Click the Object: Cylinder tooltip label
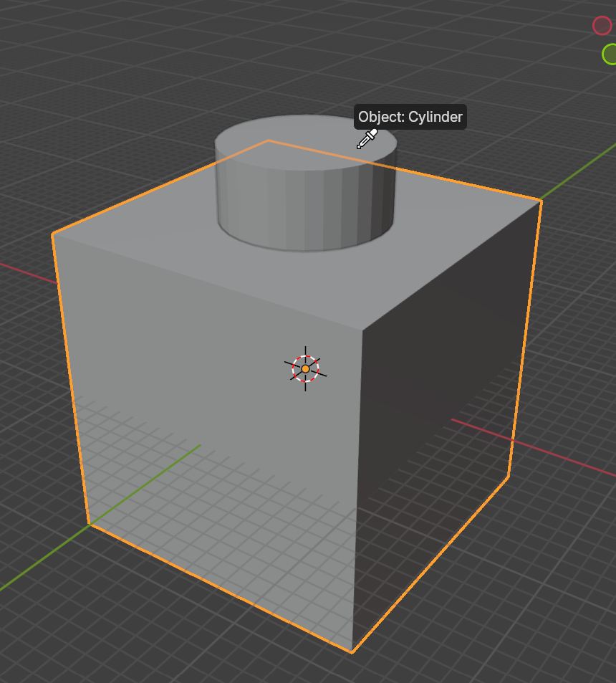Screen dimensions: 616x683 coord(410,117)
